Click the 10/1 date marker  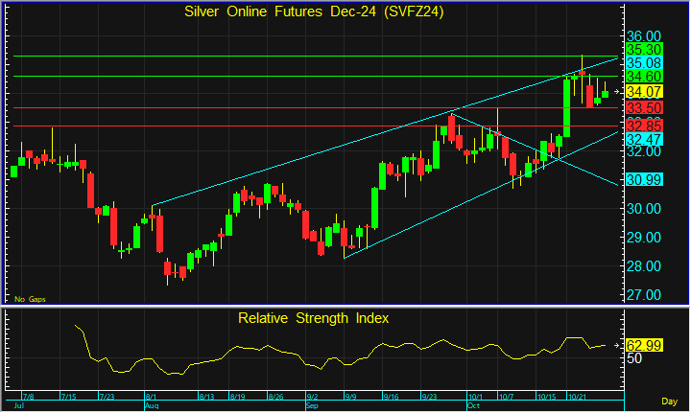(x=476, y=397)
